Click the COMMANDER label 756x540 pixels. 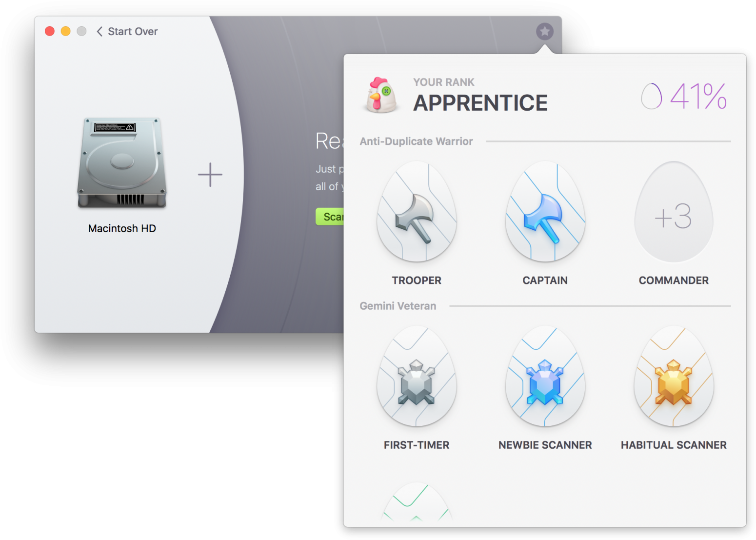pos(674,280)
